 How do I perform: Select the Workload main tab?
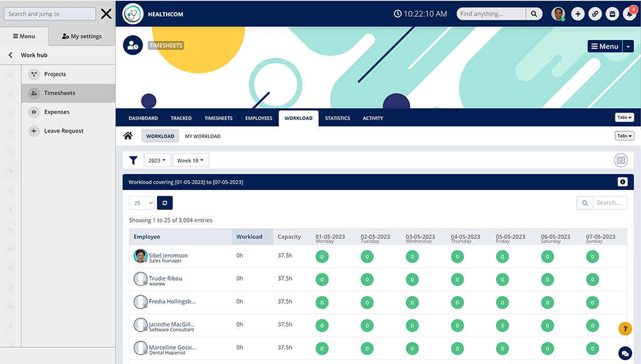click(x=299, y=118)
